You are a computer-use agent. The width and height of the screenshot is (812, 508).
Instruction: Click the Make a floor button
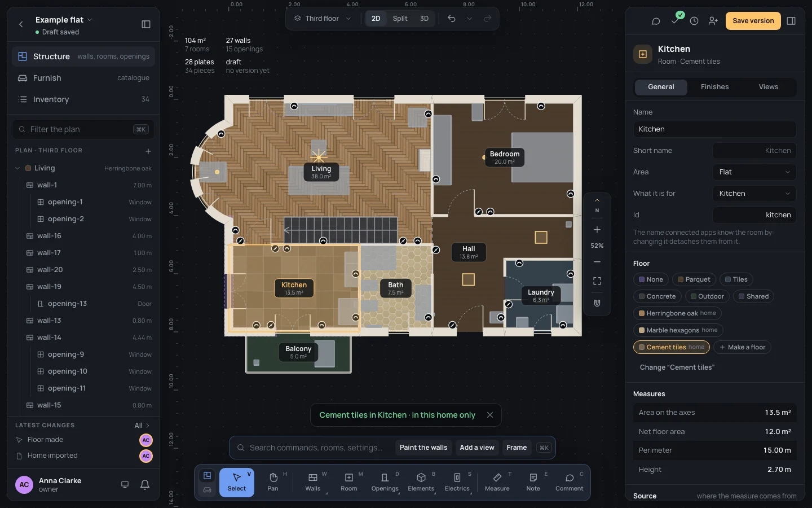click(x=742, y=347)
